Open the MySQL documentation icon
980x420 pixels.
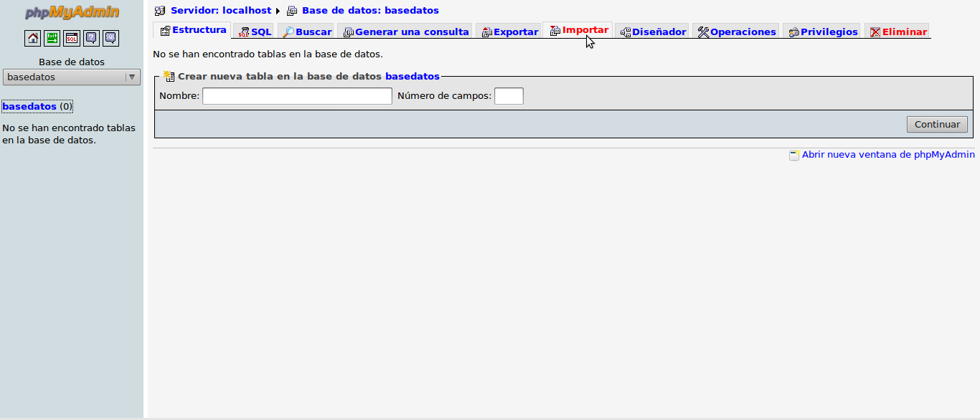[110, 38]
